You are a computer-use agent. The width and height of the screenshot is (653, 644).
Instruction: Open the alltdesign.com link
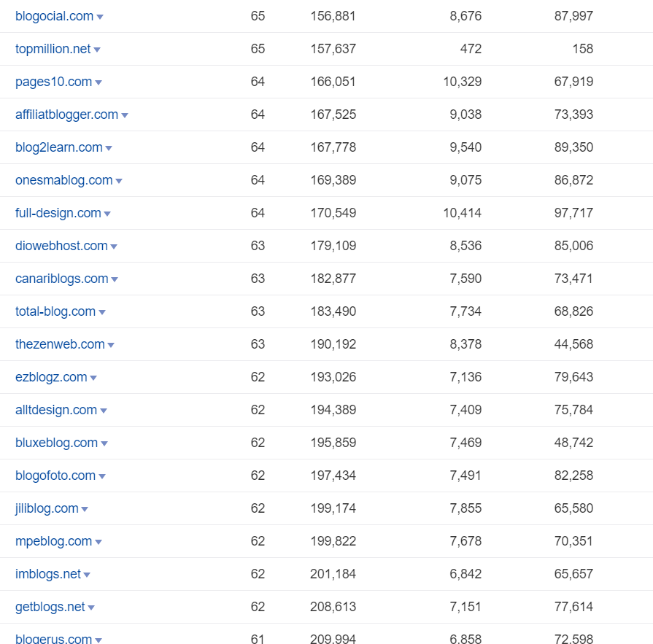(56, 410)
